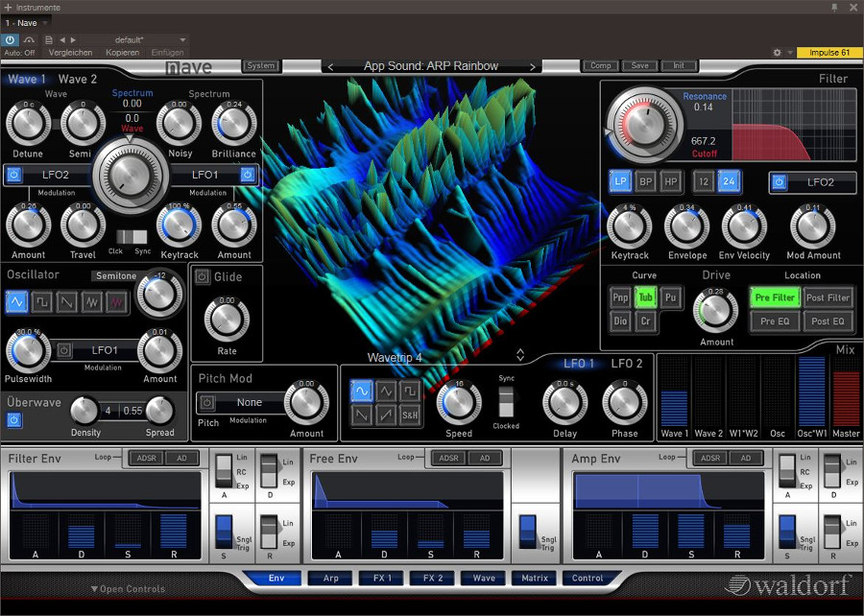Click the Impulse 61 controller field
864x616 pixels.
pos(829,53)
